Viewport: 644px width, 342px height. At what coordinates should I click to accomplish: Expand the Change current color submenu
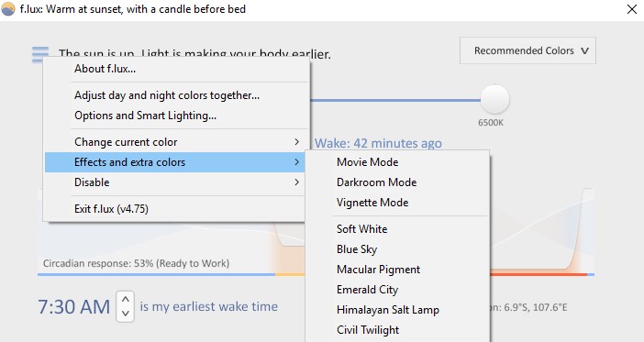click(176, 142)
